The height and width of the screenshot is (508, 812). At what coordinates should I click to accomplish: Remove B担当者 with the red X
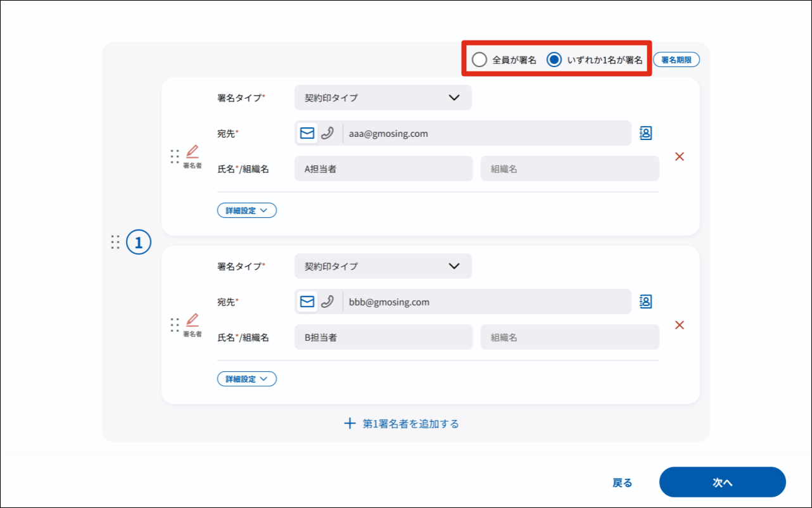click(680, 325)
